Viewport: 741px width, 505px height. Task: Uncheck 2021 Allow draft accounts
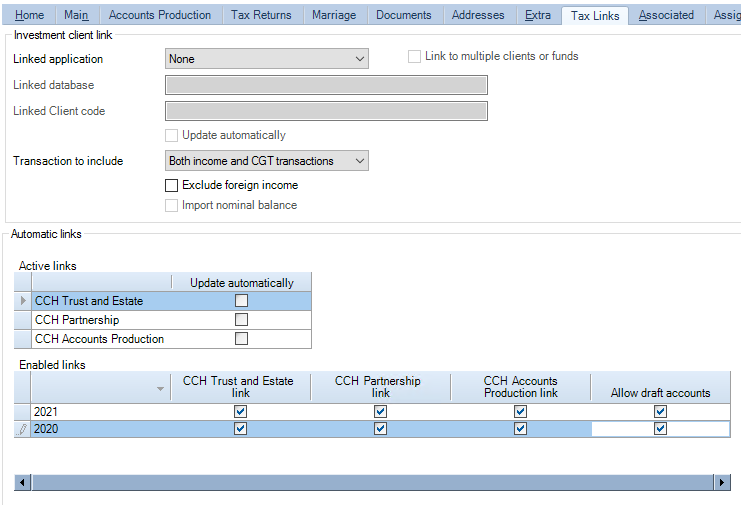(660, 412)
